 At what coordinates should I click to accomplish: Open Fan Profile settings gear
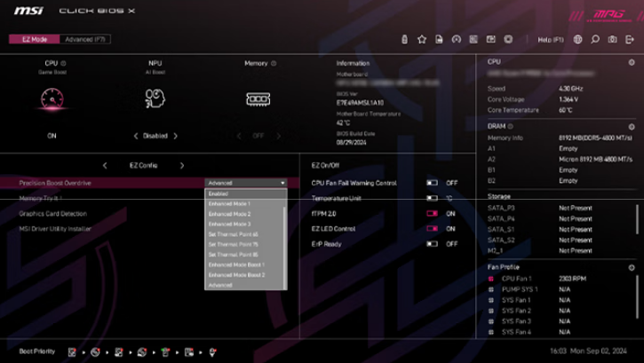click(632, 267)
